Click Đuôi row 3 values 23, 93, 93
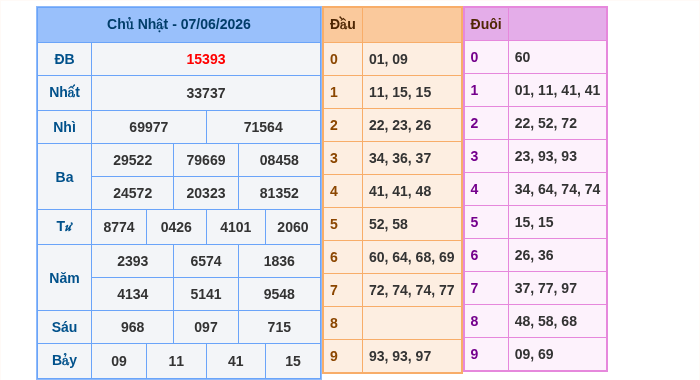 (546, 157)
